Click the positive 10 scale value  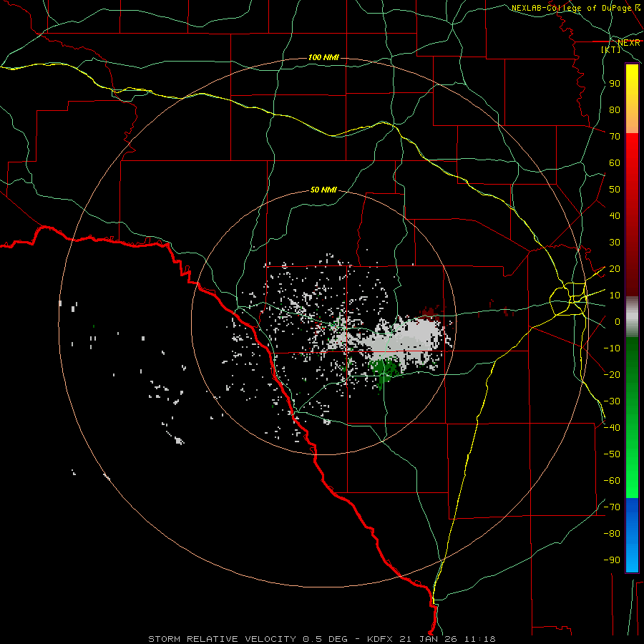[x=615, y=296]
